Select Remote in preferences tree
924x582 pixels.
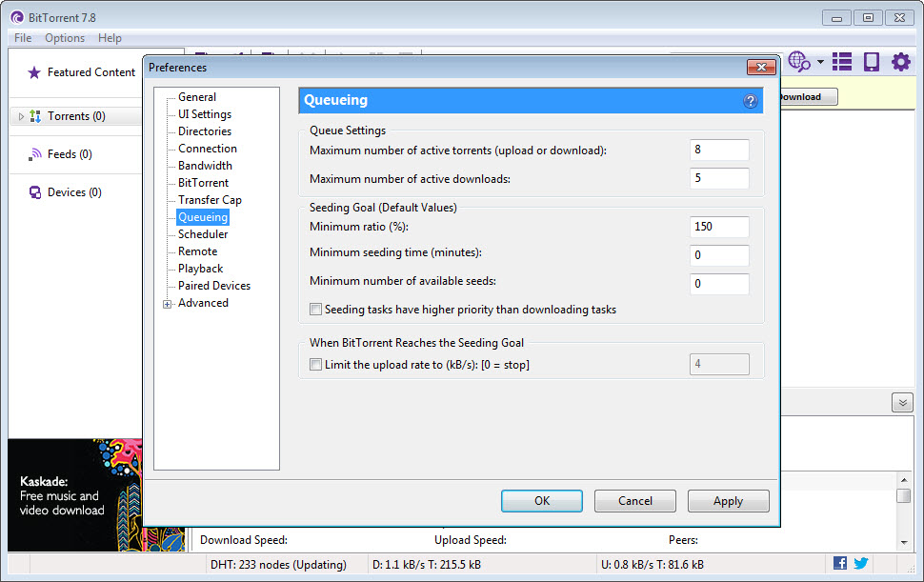tap(197, 251)
